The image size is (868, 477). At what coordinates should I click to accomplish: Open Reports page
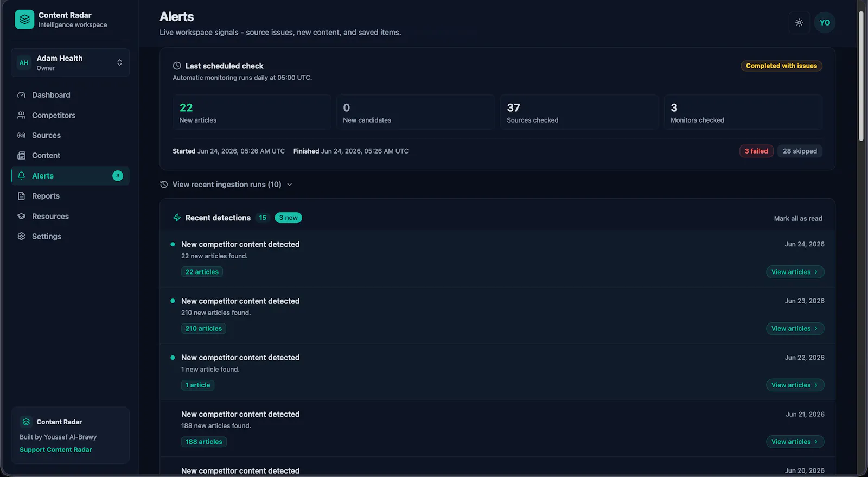pos(70,196)
